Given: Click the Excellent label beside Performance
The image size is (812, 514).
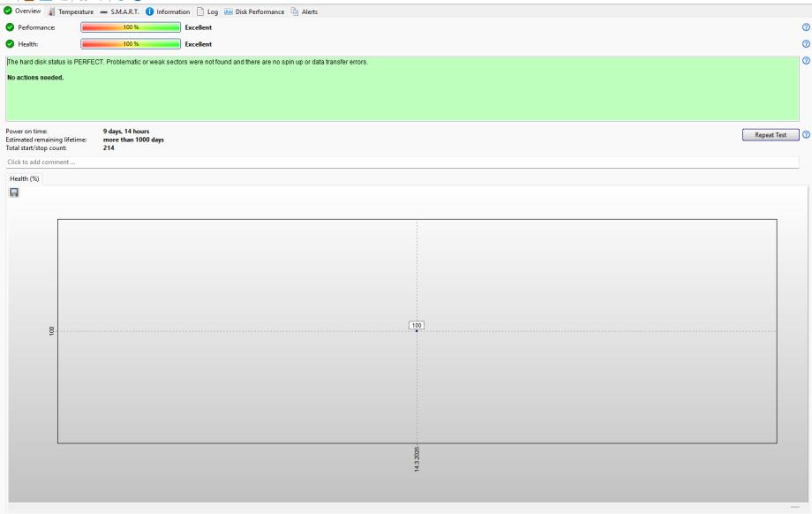Looking at the screenshot, I should coord(199,27).
